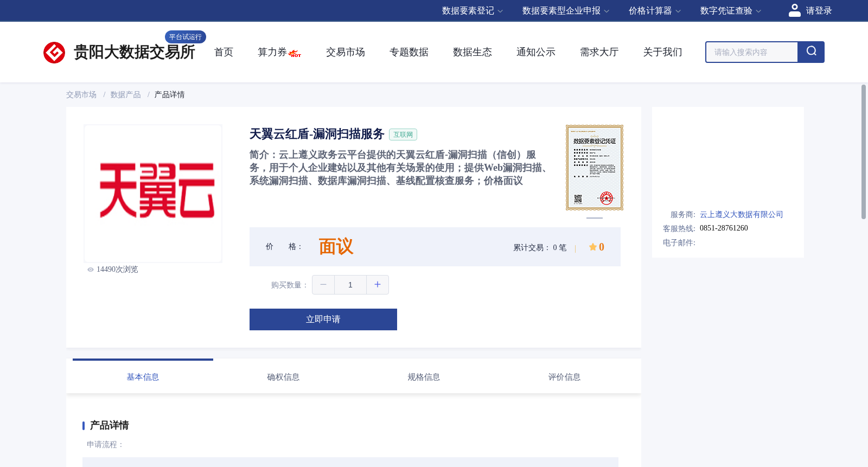Open the 算力券 navigation item

[x=272, y=52]
